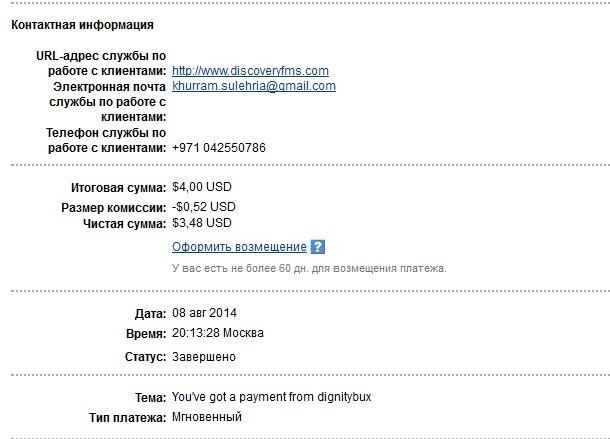Image resolution: width=610 pixels, height=439 pixels.
Task: Click the $4,00 USD total amount
Action: point(204,187)
